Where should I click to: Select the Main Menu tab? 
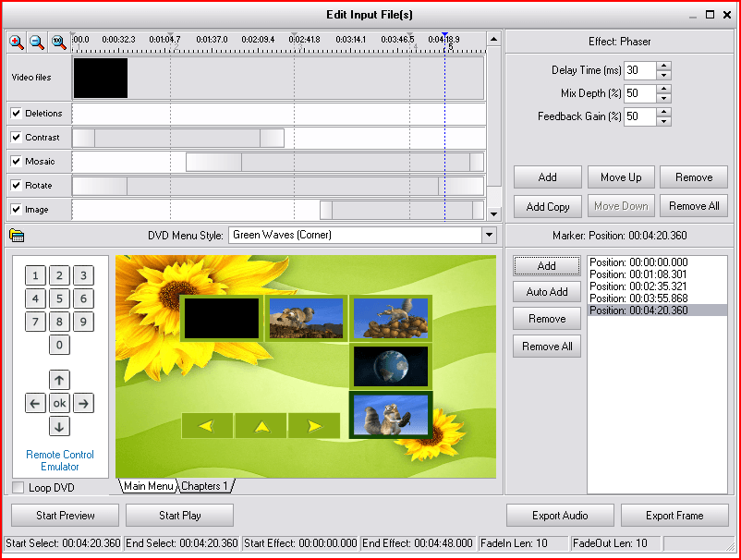(147, 486)
